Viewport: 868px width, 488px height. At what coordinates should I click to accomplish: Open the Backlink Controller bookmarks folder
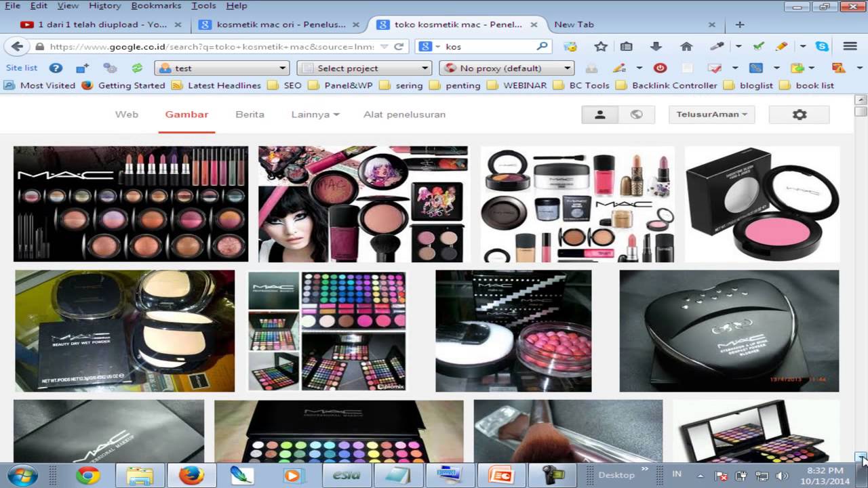667,85
